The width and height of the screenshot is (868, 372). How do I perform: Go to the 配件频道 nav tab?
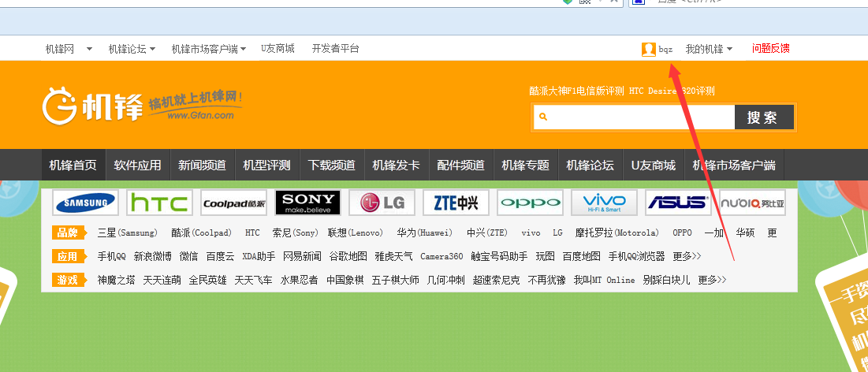tap(460, 165)
